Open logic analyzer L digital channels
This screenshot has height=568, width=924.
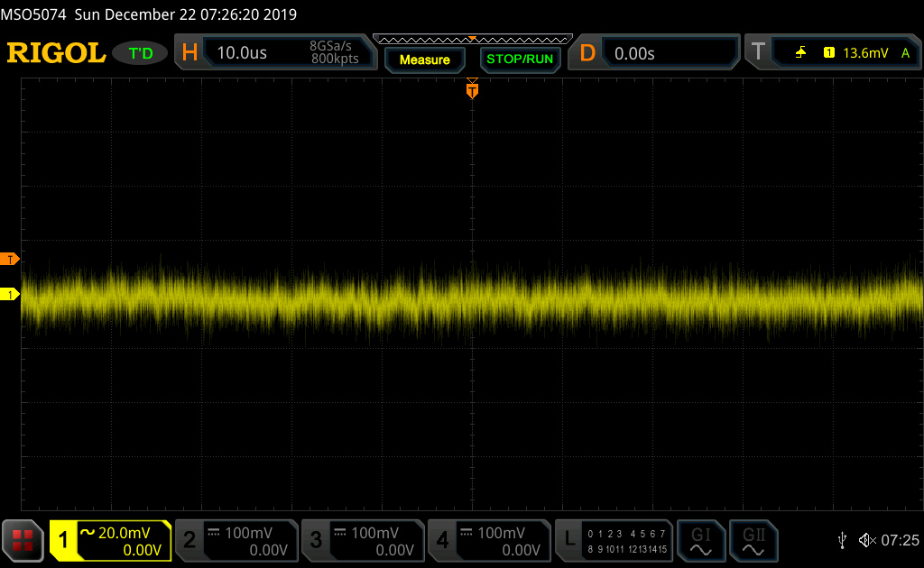[614, 540]
